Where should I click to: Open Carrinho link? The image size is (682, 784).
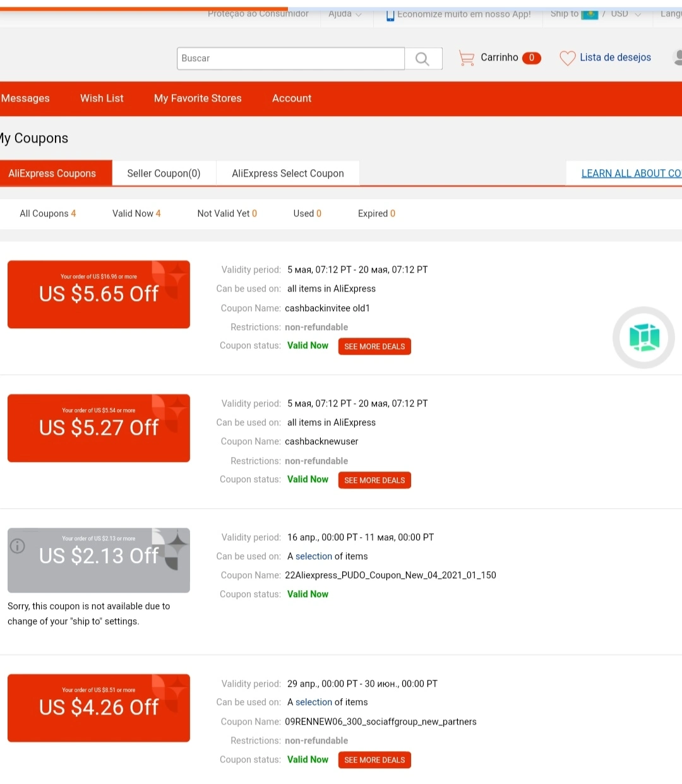tap(500, 57)
